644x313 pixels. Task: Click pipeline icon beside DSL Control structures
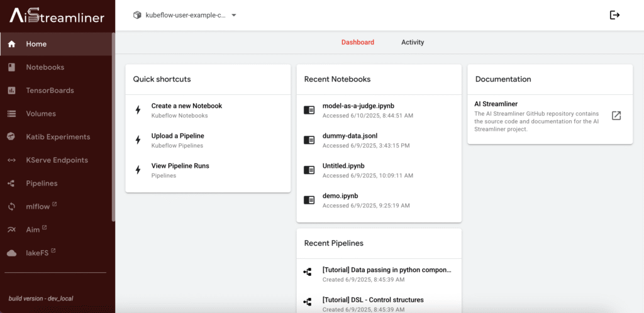[307, 302]
